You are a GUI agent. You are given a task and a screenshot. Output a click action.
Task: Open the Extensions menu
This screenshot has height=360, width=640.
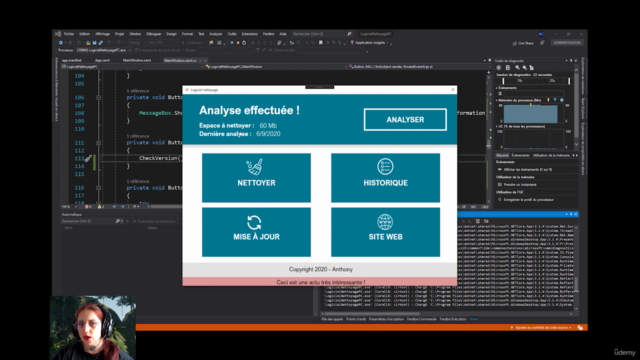(x=250, y=34)
